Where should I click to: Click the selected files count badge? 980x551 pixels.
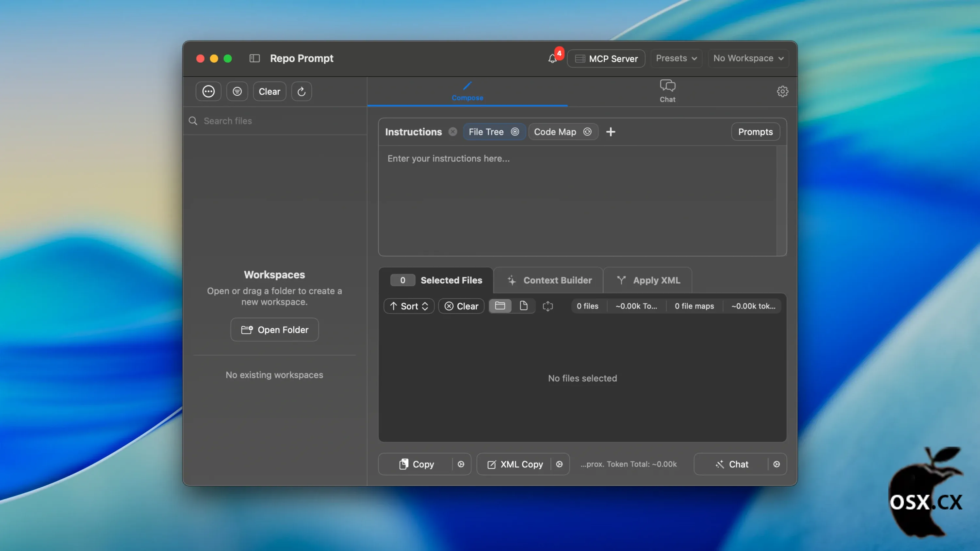[402, 280]
